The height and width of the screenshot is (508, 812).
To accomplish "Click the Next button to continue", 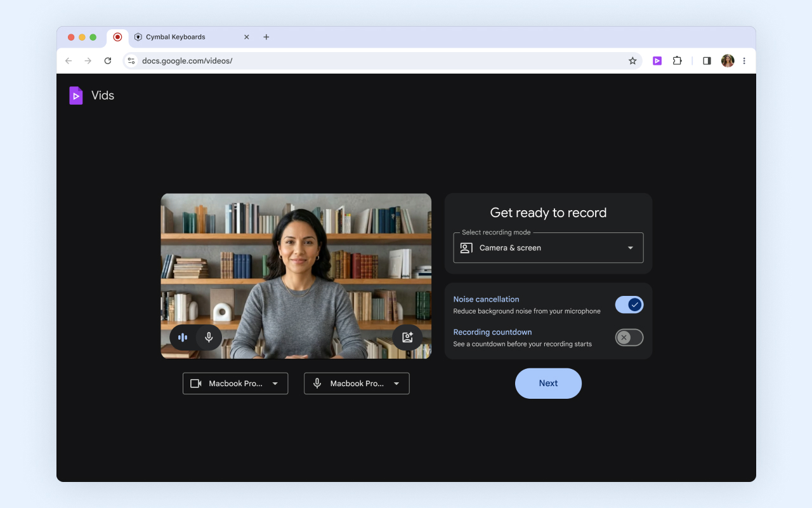I will click(548, 383).
